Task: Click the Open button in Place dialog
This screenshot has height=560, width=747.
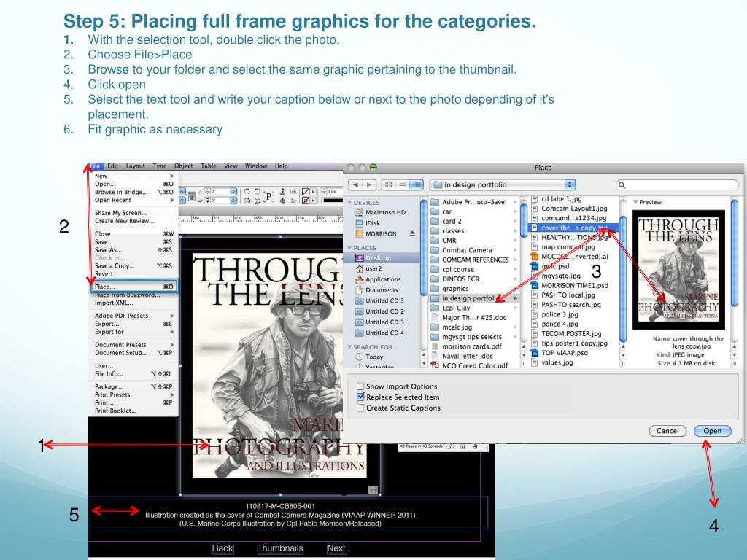Action: coord(712,430)
